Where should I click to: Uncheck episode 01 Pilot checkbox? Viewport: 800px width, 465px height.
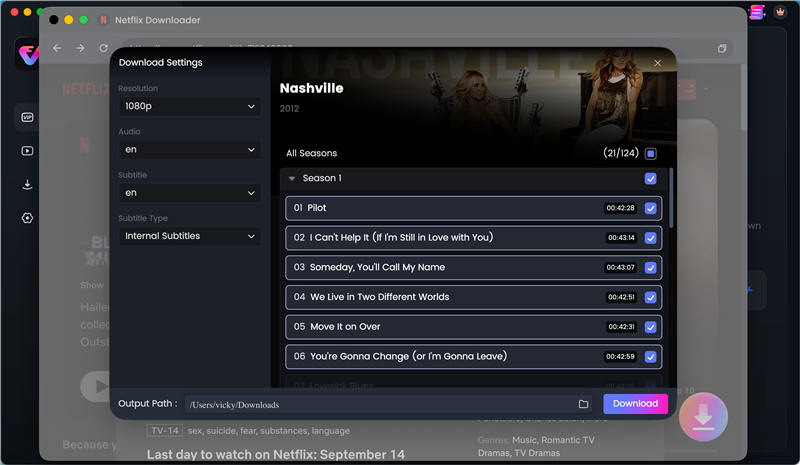(651, 208)
